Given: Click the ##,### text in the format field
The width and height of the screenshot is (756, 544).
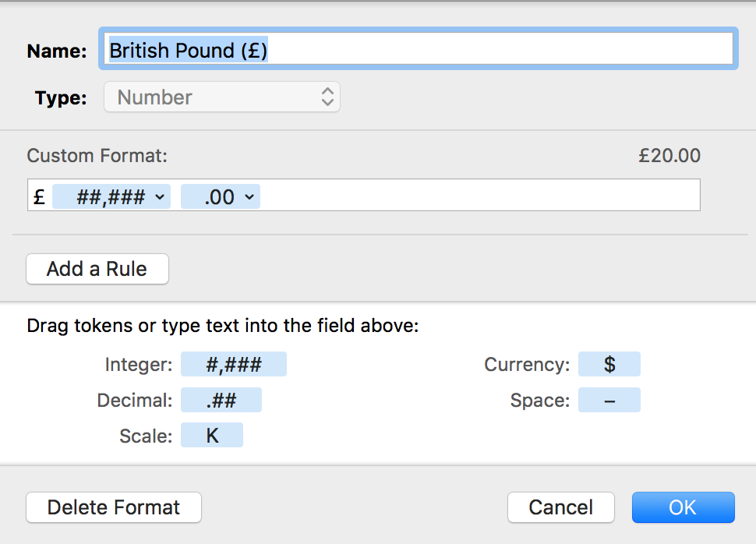Looking at the screenshot, I should 110,197.
